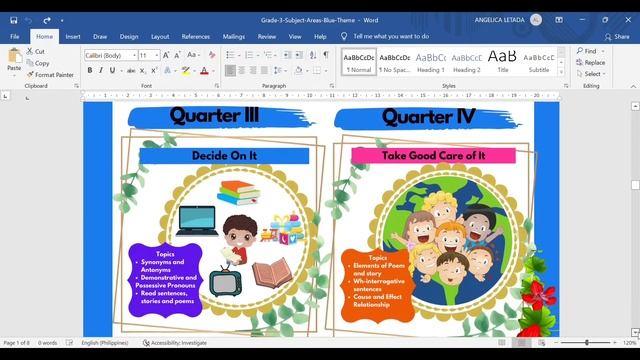Apply the Normal style
The width and height of the screenshot is (640, 360).
359,62
